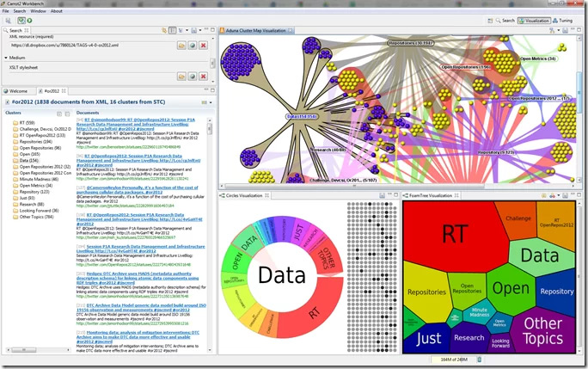Open the Search menu in menu bar
Image resolution: width=588 pixels, height=369 pixels.
(19, 11)
